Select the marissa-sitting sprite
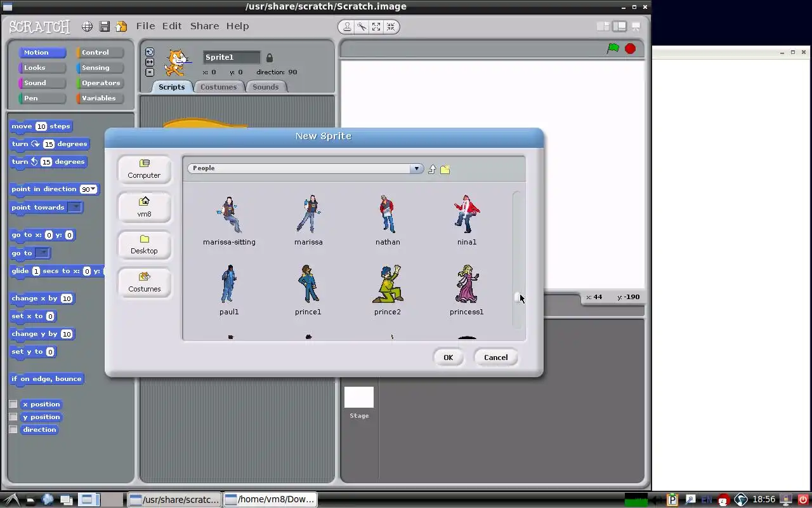The image size is (812, 508). click(x=229, y=220)
